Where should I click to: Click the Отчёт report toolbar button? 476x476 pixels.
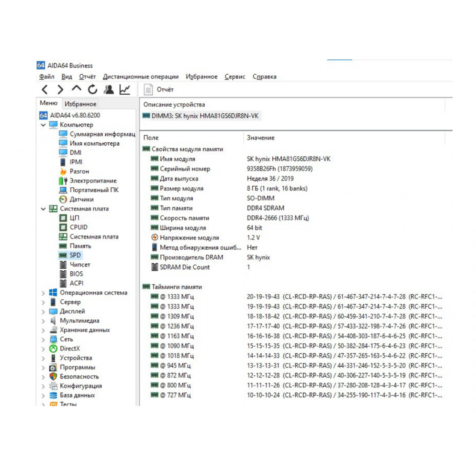[159, 89]
